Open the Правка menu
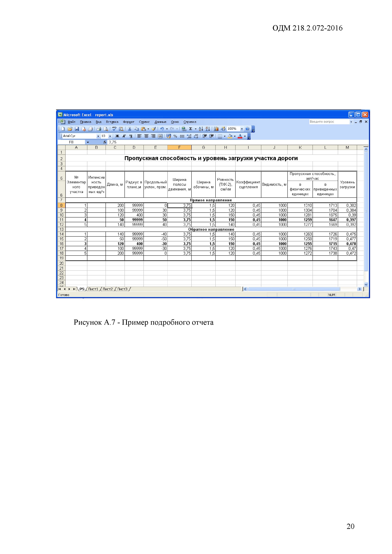Screen dimensions: 392x554 tap(85, 122)
